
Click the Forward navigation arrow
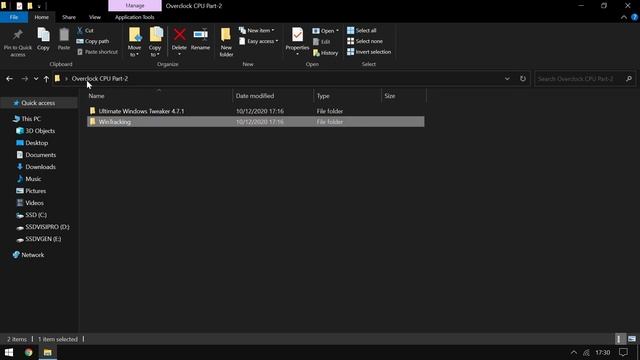(24, 79)
